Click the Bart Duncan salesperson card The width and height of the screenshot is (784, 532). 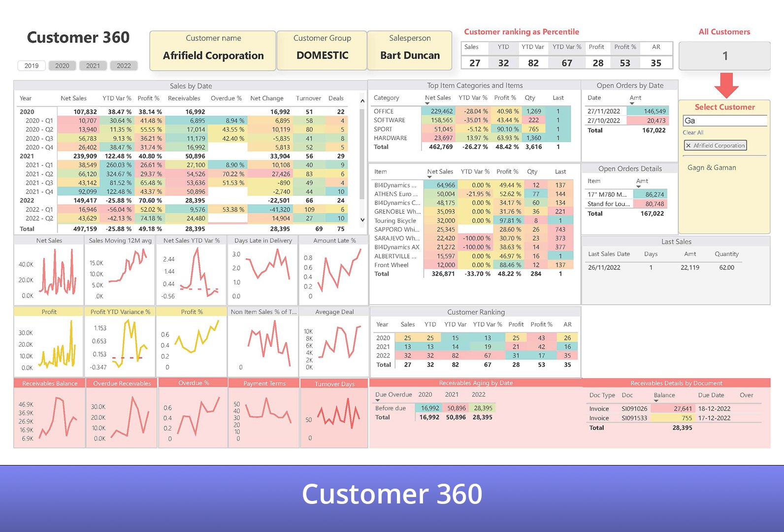coord(410,50)
